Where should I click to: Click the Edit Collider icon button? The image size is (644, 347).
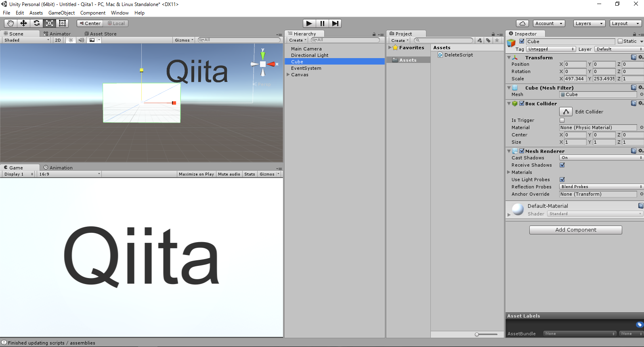[566, 112]
